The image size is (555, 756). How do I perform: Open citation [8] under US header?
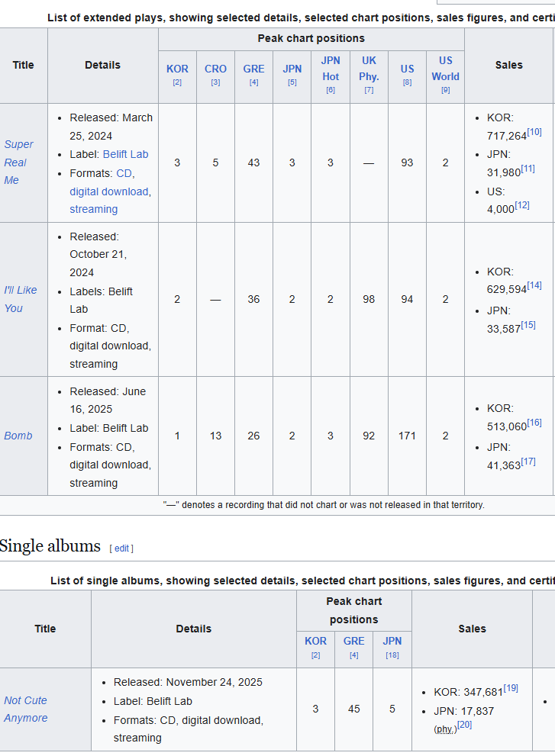click(408, 82)
